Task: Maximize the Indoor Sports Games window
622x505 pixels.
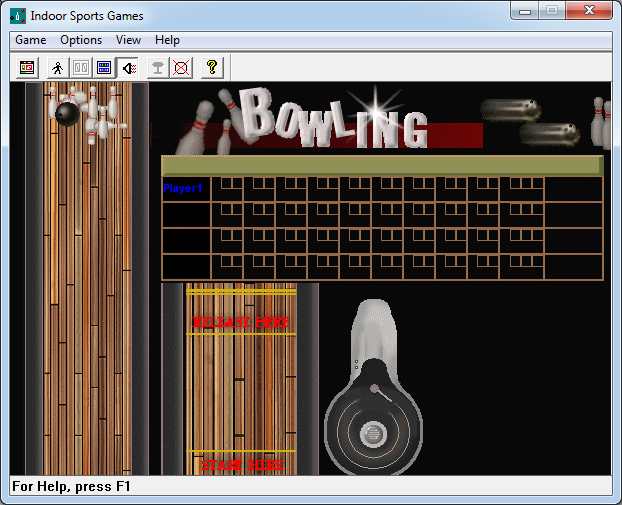Action: [x=551, y=11]
